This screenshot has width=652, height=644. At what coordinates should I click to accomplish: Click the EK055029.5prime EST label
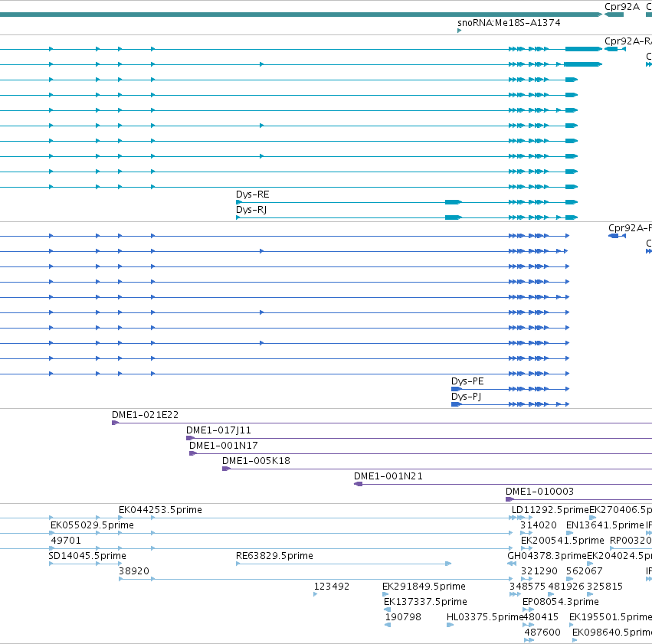92,525
